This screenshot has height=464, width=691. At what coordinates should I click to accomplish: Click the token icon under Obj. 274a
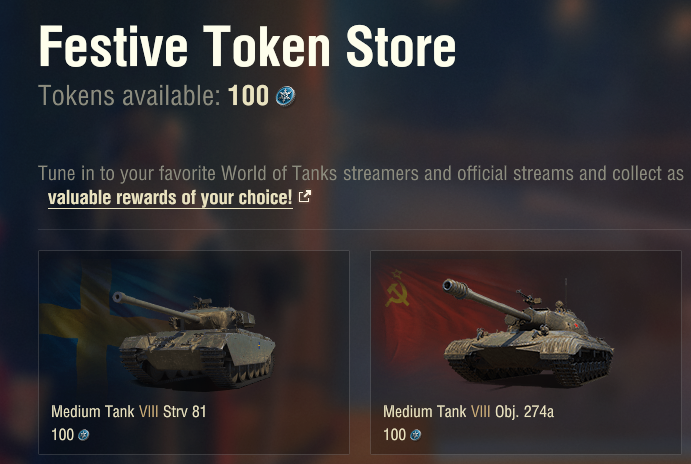point(416,435)
